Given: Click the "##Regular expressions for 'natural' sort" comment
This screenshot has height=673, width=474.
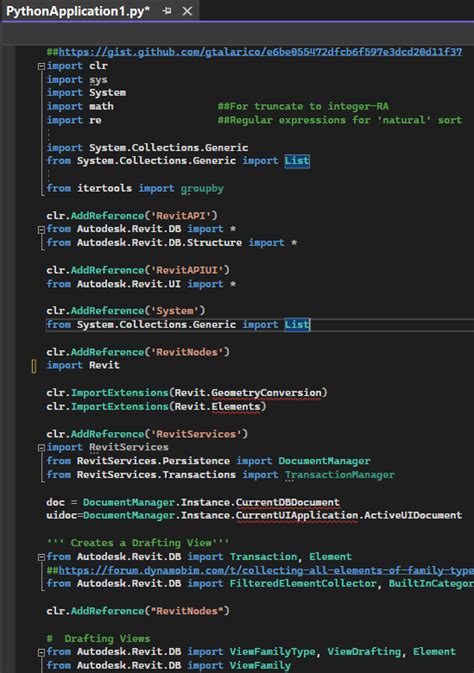Looking at the screenshot, I should coord(340,120).
